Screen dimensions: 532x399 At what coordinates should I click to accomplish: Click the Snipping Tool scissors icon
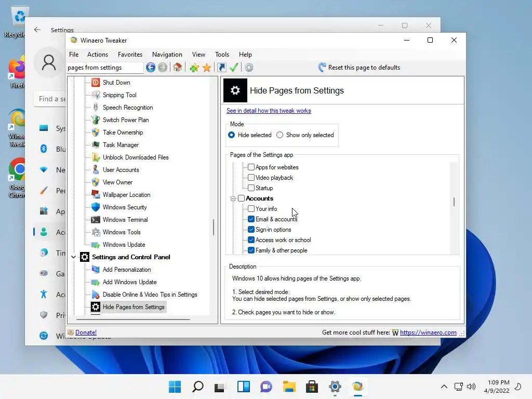(96, 95)
